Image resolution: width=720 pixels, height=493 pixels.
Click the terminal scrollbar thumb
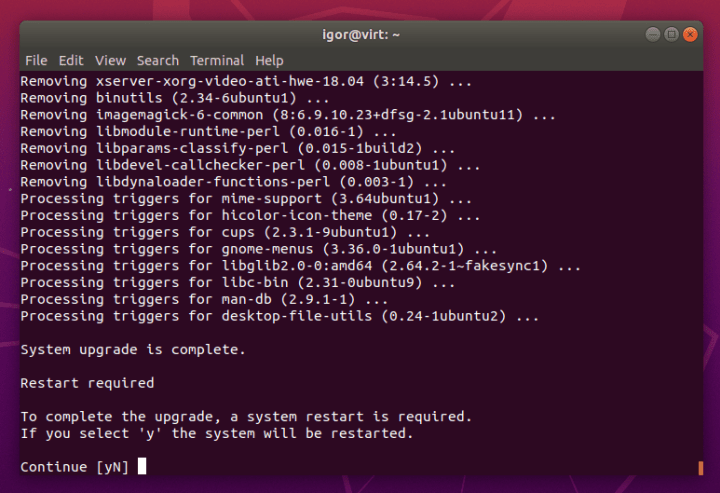(x=701, y=468)
